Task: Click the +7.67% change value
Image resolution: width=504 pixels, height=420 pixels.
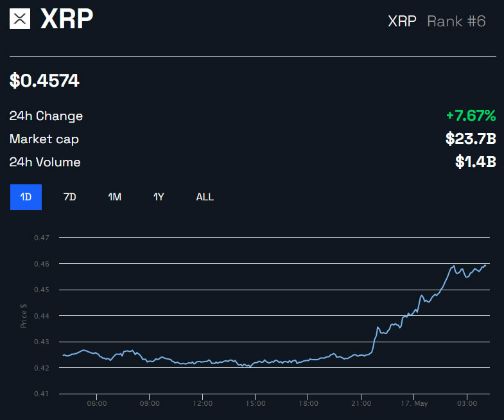Action: click(x=471, y=116)
